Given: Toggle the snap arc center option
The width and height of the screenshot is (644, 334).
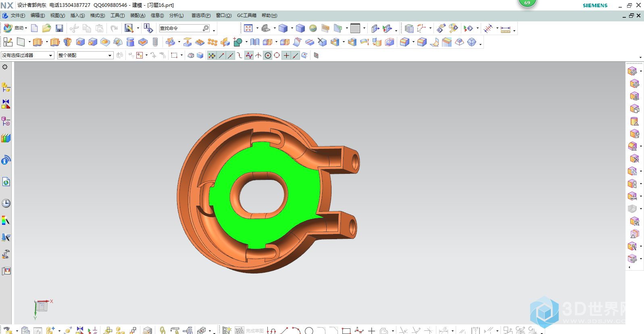Looking at the screenshot, I should [268, 55].
